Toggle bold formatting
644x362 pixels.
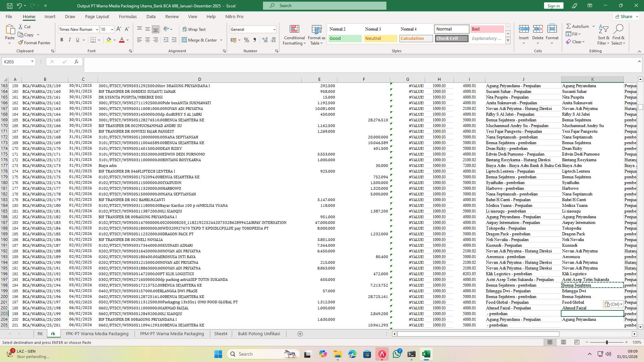pos(62,40)
